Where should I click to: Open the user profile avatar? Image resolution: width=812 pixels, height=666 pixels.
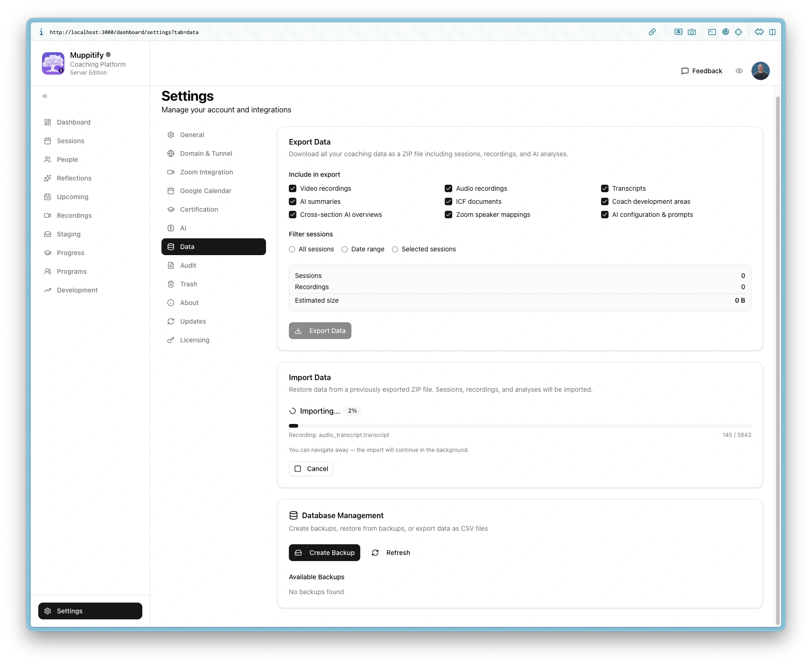click(760, 71)
